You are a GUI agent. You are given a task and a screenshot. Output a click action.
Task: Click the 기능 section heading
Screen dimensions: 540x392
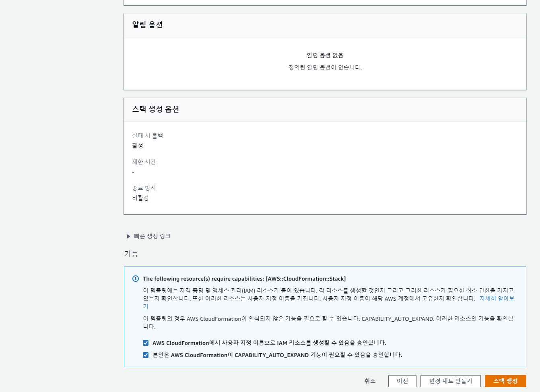(x=131, y=254)
